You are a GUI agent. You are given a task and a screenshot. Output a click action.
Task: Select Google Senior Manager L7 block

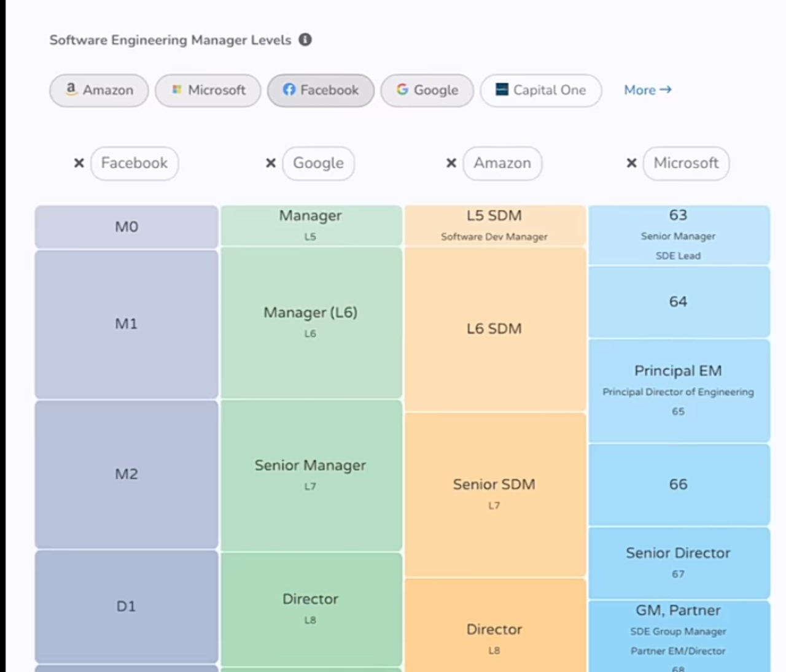click(311, 475)
